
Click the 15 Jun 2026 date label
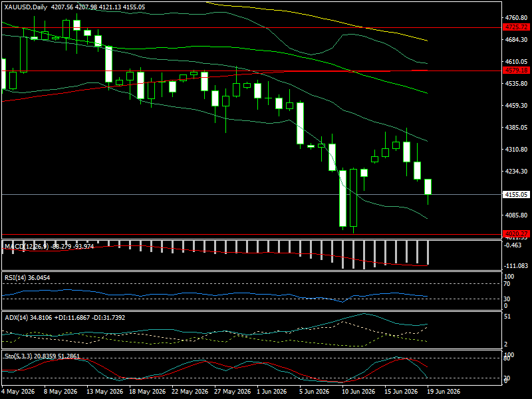[x=402, y=392]
